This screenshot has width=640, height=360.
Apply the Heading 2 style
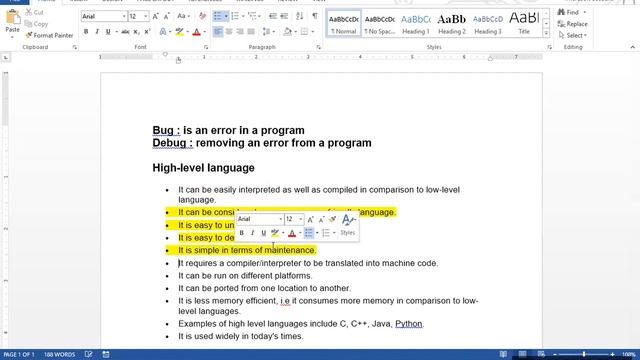pos(451,24)
